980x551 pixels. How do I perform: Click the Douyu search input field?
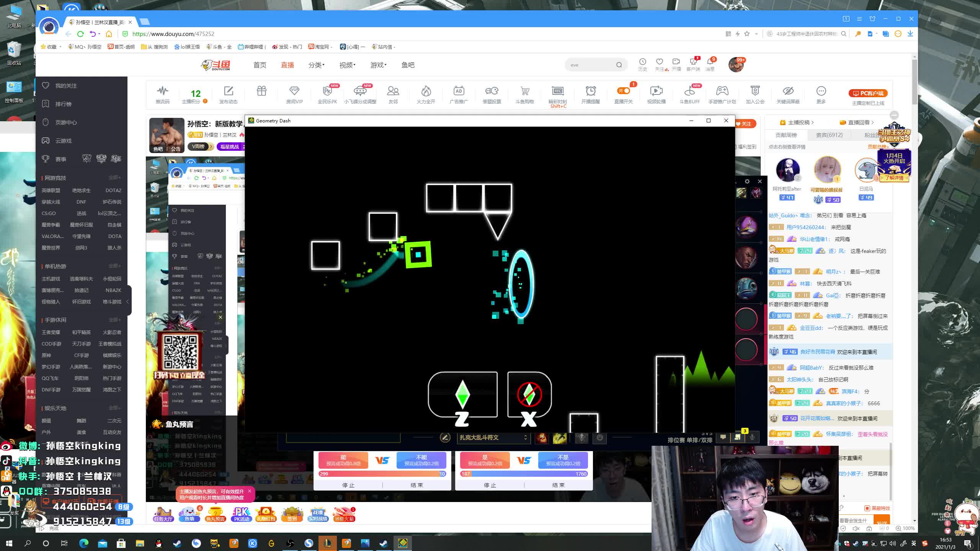[591, 65]
